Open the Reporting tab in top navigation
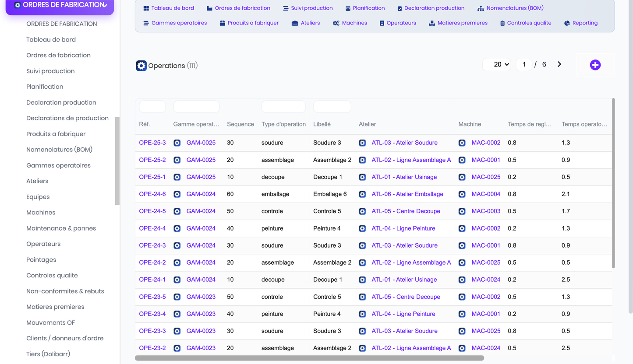The image size is (633, 364). tap(580, 23)
